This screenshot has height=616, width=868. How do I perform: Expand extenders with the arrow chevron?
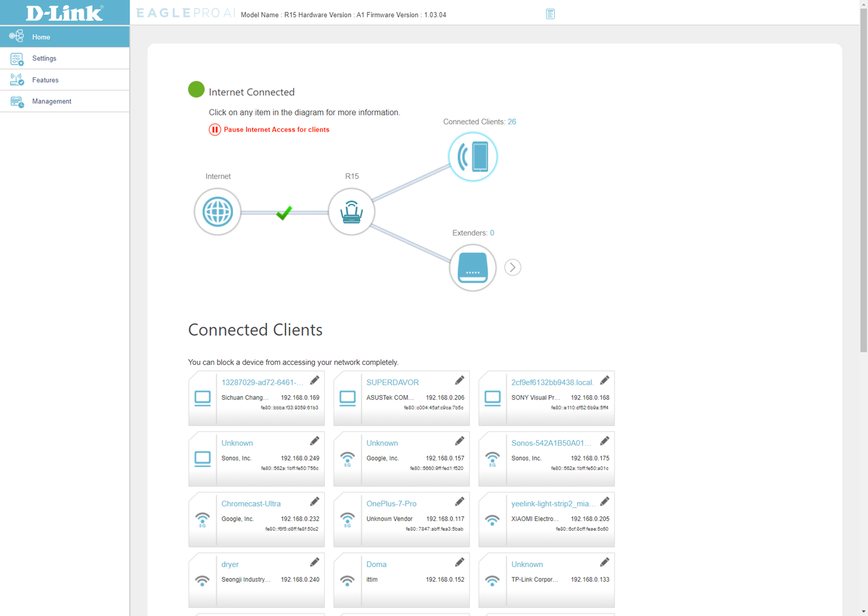click(x=513, y=268)
